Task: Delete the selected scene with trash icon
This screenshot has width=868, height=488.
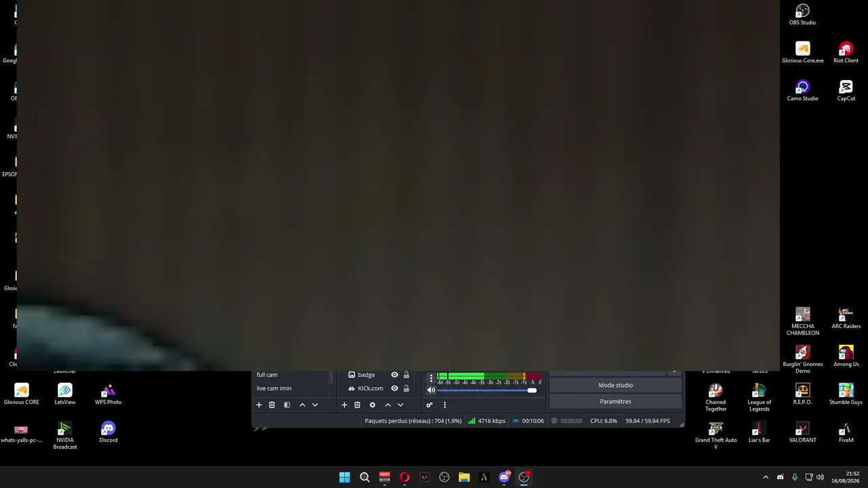Action: point(272,405)
